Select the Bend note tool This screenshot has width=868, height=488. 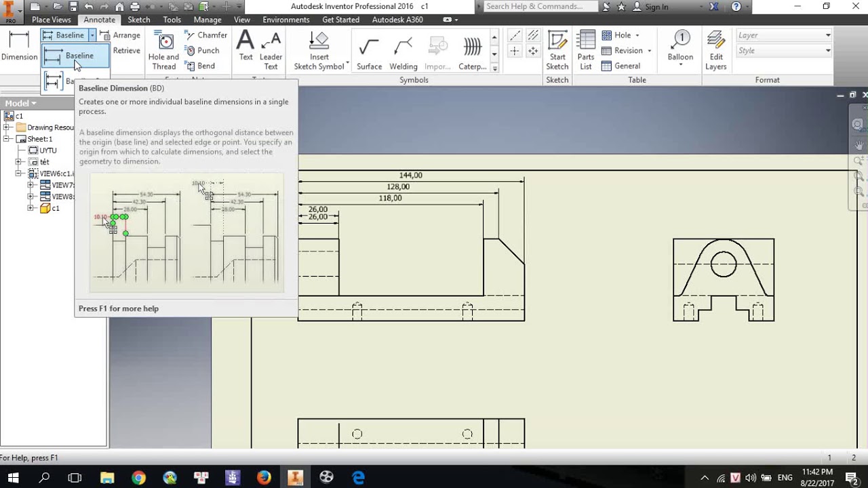pos(200,66)
